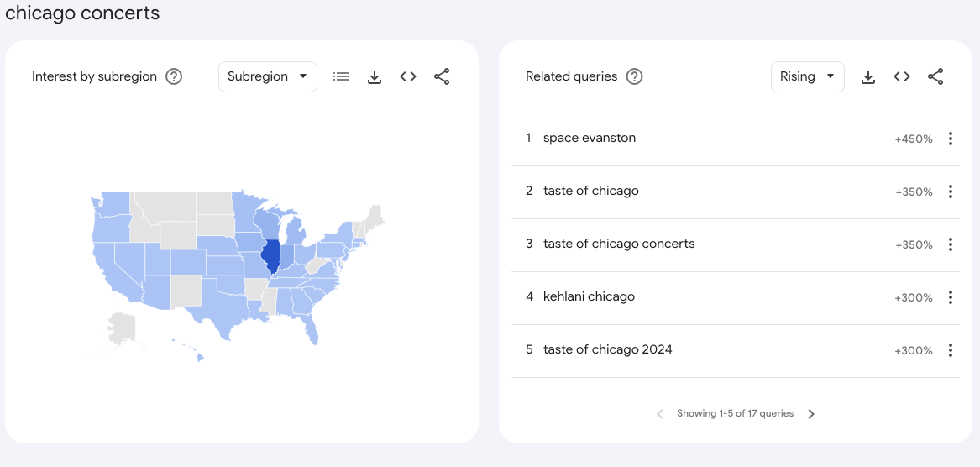The height and width of the screenshot is (467, 980).
Task: Open the space evanston query
Action: (x=590, y=138)
